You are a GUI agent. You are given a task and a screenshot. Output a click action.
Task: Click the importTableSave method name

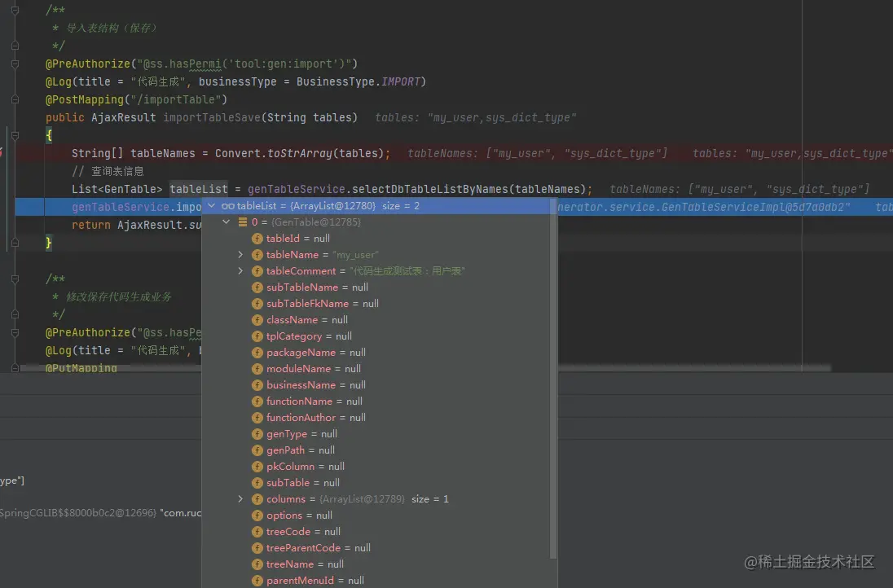[212, 117]
